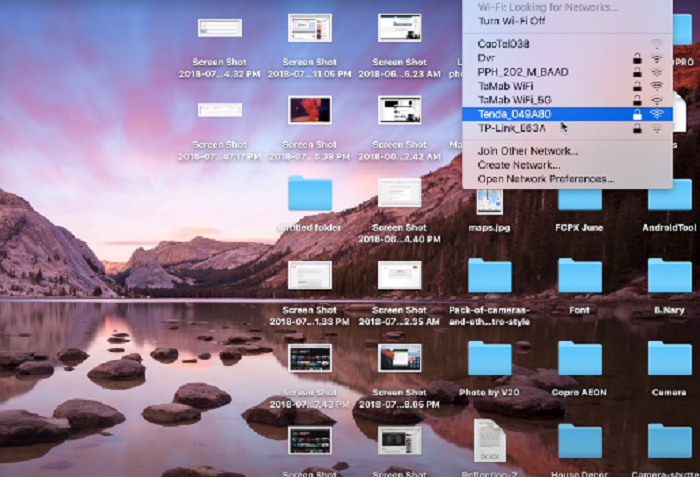Click Screen Shot 2018-07...47.17 PM icon
Image resolution: width=700 pixels, height=477 pixels.
(x=220, y=110)
